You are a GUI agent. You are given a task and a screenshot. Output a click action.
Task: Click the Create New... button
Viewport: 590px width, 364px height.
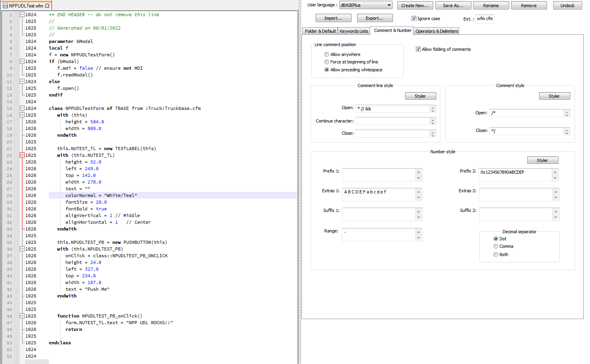(x=415, y=6)
